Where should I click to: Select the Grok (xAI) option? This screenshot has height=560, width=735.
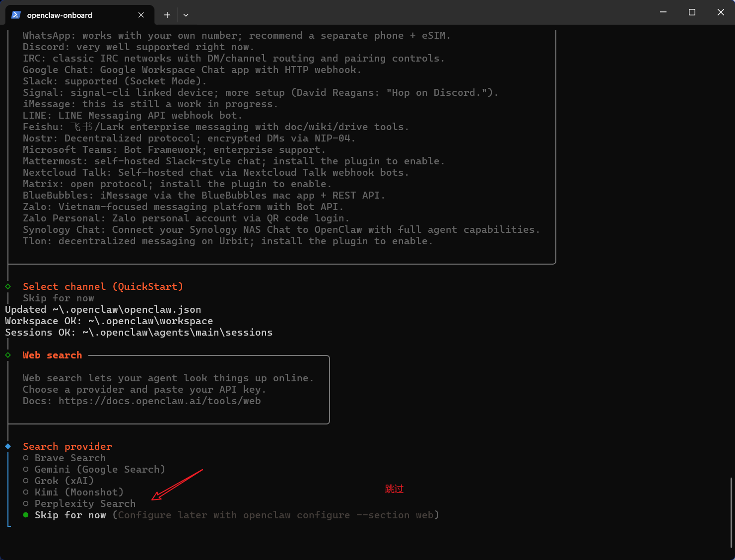pyautogui.click(x=59, y=481)
